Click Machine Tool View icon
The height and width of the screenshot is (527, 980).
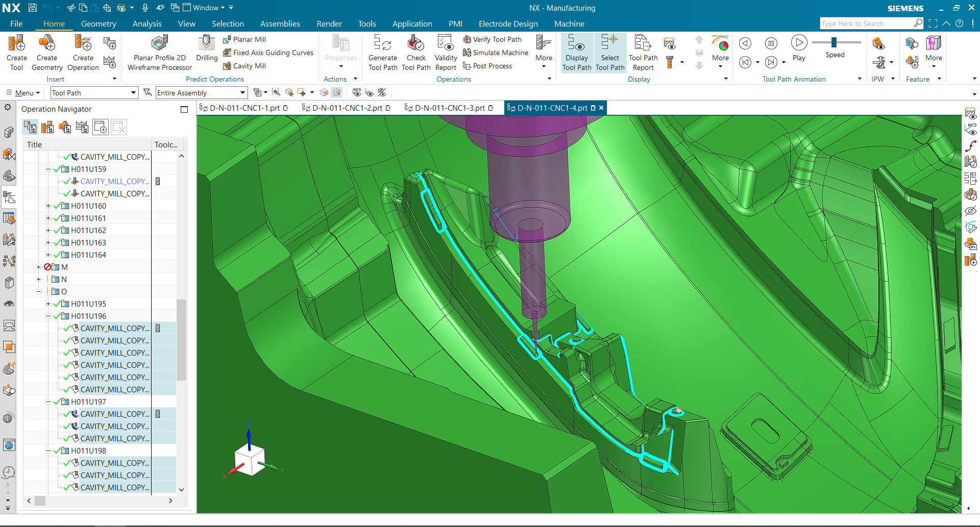(47, 127)
